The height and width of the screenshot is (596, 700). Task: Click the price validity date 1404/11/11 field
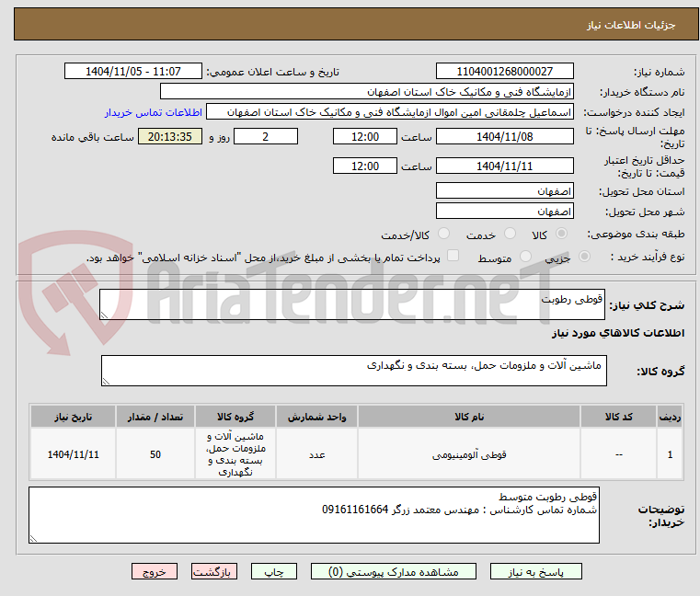pos(504,166)
